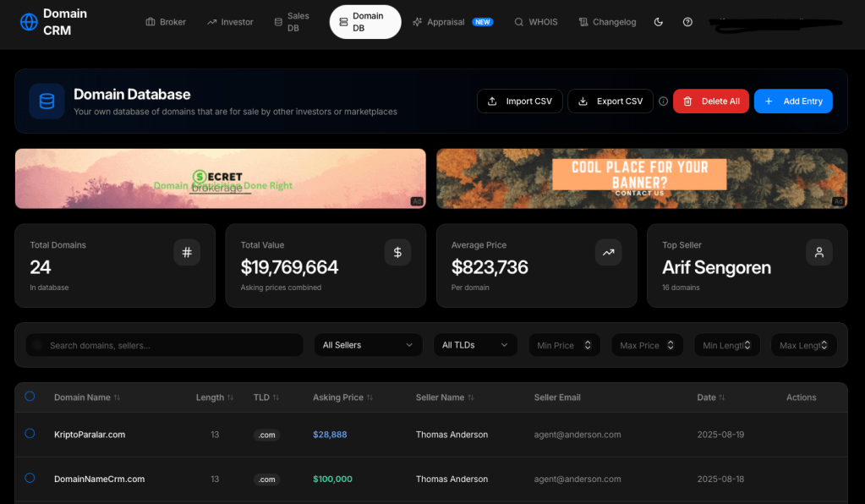
Task: Click the Add Entry button
Action: tap(793, 101)
